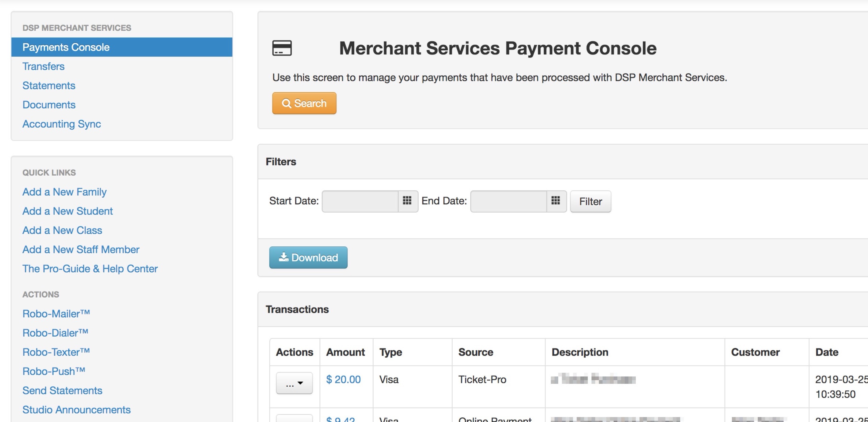Click Add a New Family quick link
The height and width of the screenshot is (422, 868).
point(64,192)
